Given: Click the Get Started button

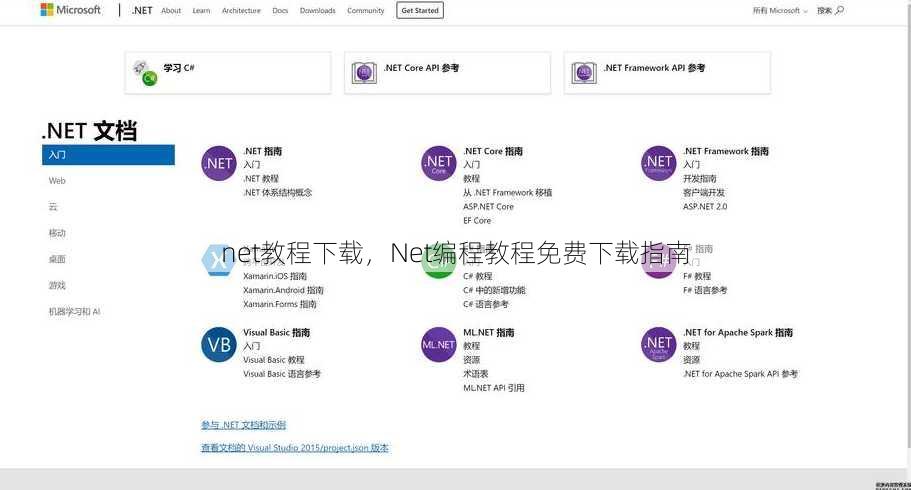Looking at the screenshot, I should click(x=420, y=10).
